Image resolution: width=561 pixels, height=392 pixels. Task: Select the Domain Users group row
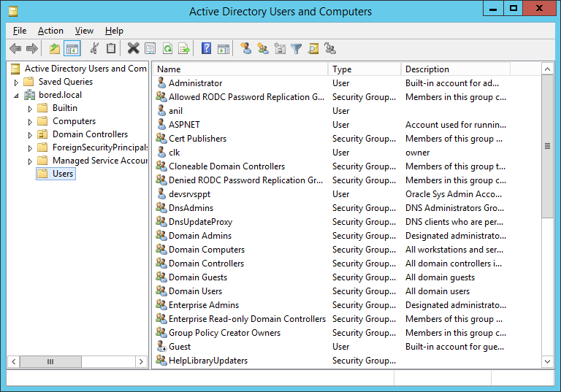pyautogui.click(x=333, y=291)
